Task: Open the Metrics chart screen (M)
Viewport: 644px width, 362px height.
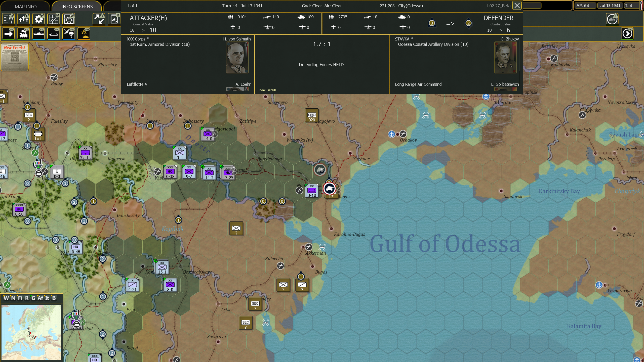Action: pos(54,19)
